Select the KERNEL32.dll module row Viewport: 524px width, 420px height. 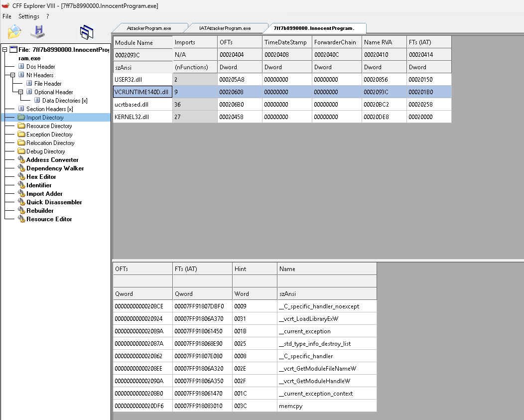click(282, 117)
